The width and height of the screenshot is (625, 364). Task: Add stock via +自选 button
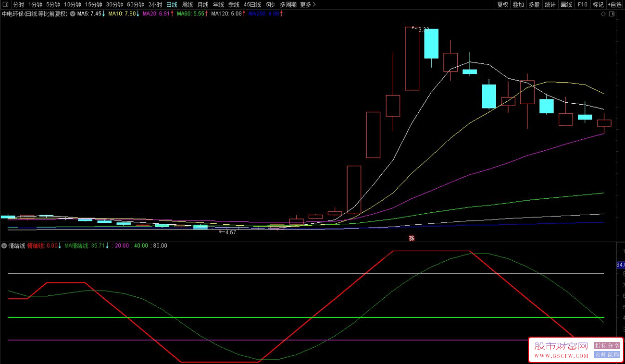(615, 4)
